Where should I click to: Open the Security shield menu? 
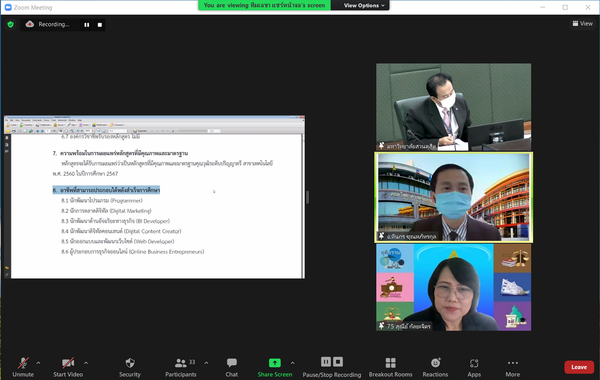pyautogui.click(x=130, y=367)
